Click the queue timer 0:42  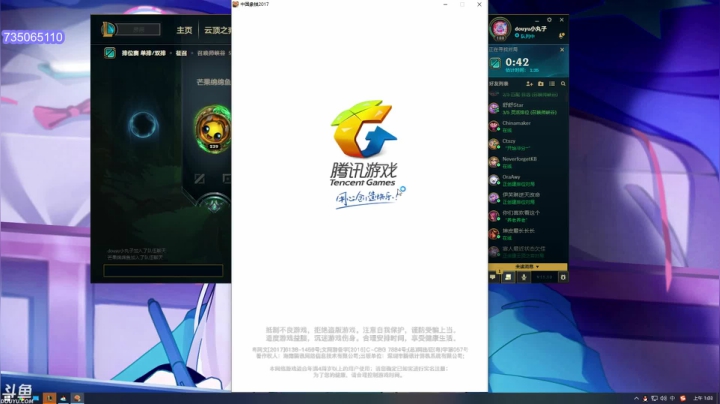tap(517, 62)
